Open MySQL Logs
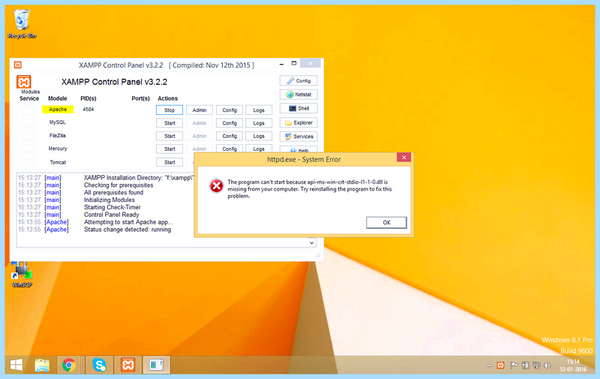This screenshot has height=379, width=600. coord(259,123)
